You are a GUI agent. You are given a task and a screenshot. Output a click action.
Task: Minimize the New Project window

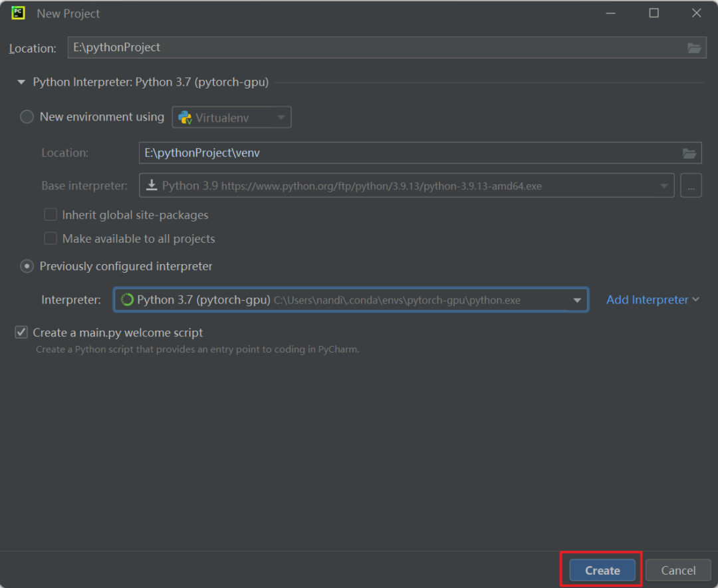coord(610,13)
